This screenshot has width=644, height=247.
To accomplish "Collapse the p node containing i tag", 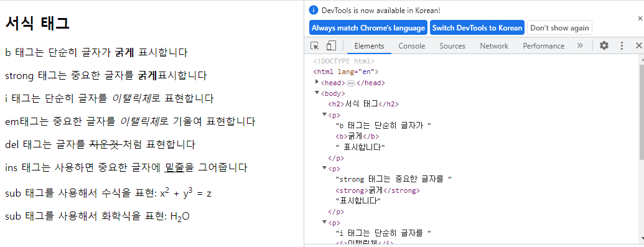I will 324,222.
